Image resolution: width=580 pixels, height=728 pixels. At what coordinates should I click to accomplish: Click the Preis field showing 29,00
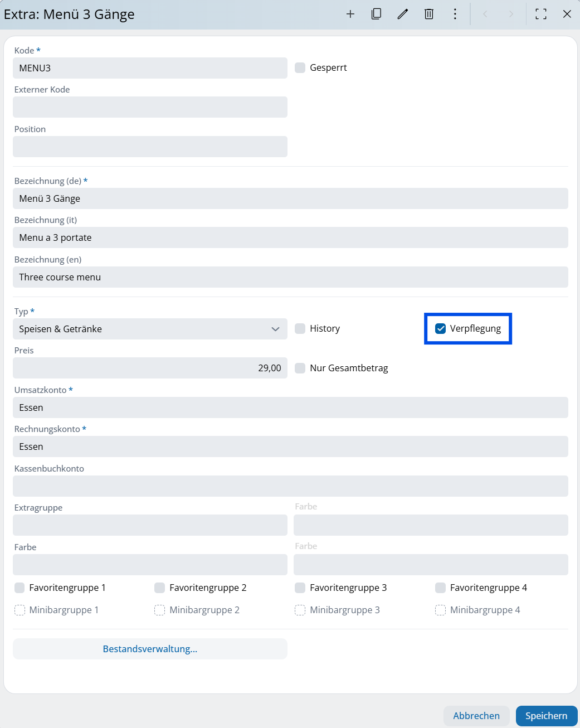[150, 368]
